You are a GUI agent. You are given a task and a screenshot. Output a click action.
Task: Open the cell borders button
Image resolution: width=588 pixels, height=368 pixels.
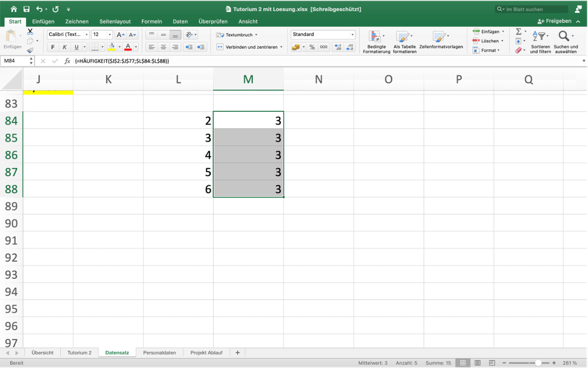coord(95,47)
